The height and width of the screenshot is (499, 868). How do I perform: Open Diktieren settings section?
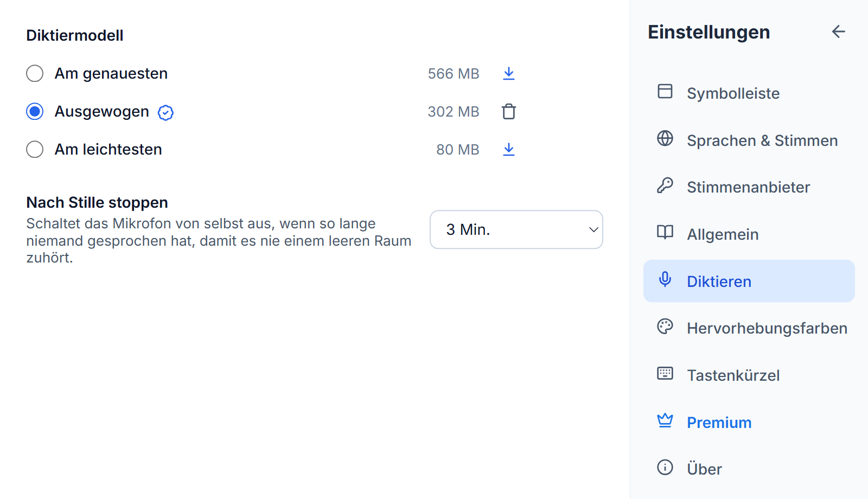coord(749,281)
